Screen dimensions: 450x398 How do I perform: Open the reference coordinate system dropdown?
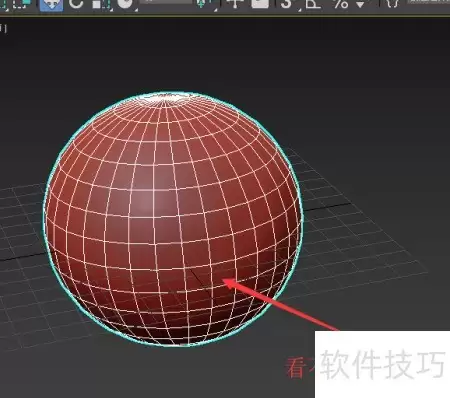[166, 2]
